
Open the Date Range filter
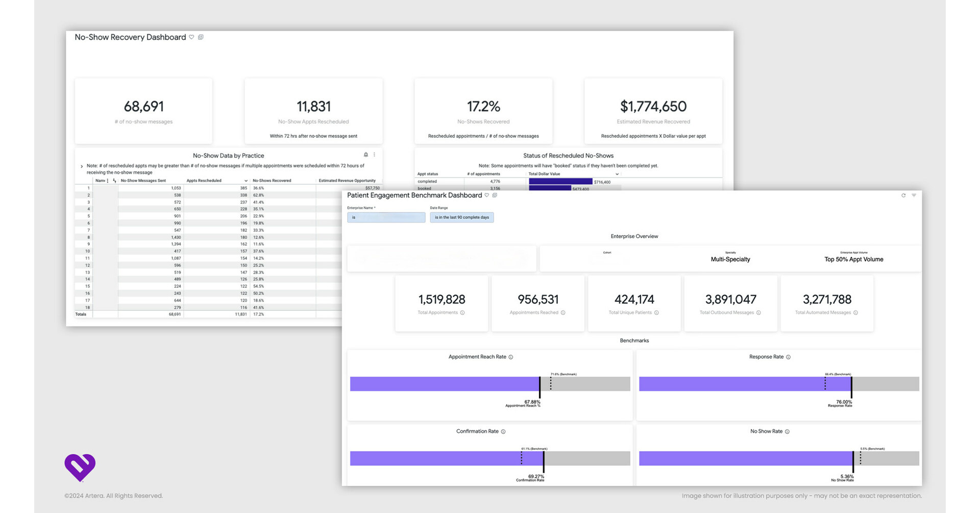pyautogui.click(x=462, y=217)
